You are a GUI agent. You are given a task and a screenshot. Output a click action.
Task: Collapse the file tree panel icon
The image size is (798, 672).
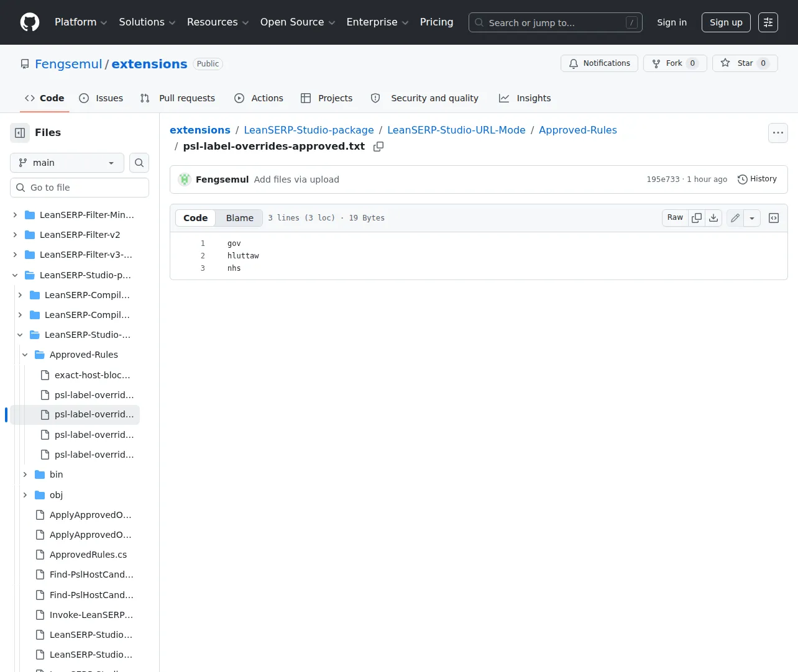coord(20,133)
